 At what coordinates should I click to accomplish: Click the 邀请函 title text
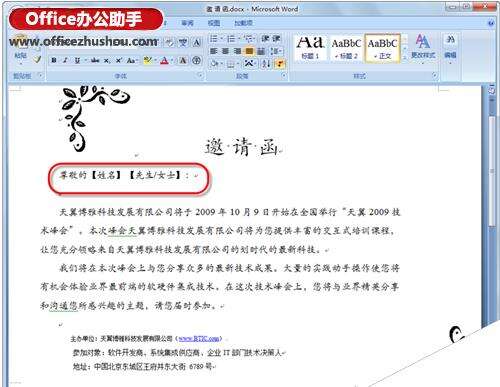242,147
